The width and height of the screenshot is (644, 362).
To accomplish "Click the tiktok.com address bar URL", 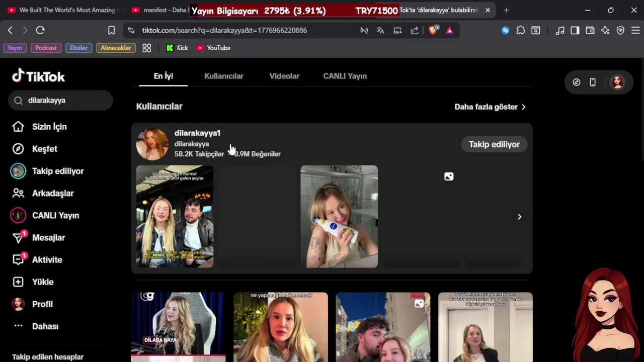I will click(224, 30).
